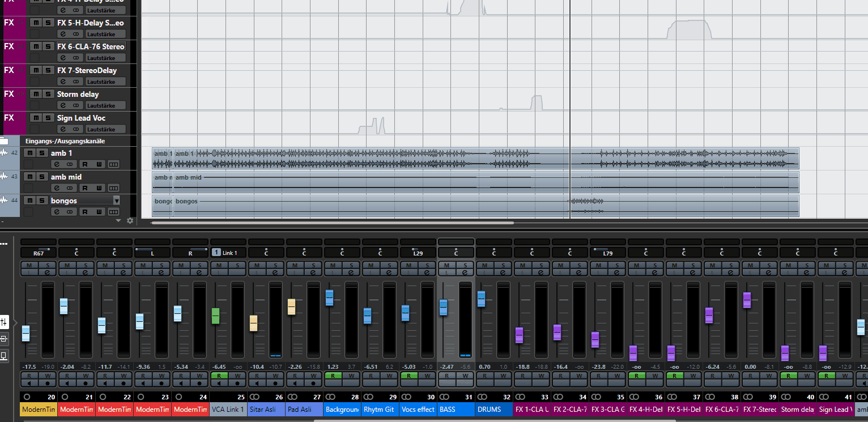Click the lanes button on amb 1 track

point(114,164)
